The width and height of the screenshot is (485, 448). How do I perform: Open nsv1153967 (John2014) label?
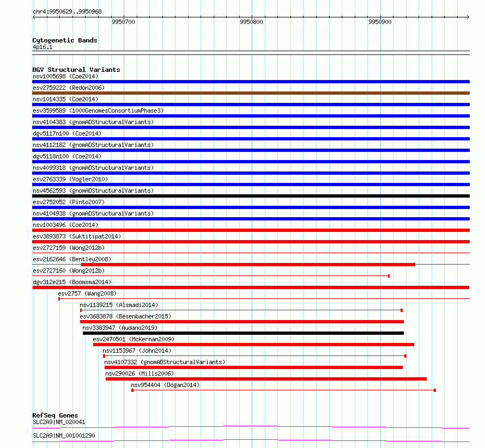click(x=137, y=351)
